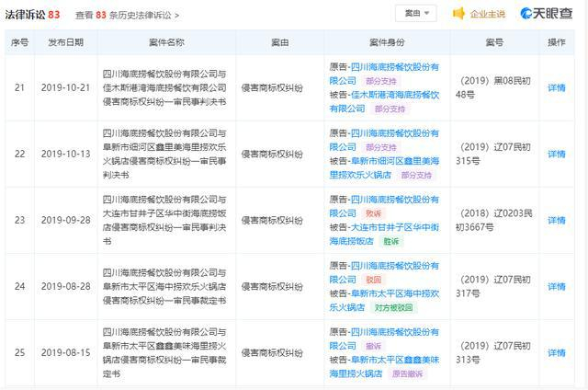Click the 撤诉 tag in row 25
The height and width of the screenshot is (390, 588).
(x=374, y=346)
